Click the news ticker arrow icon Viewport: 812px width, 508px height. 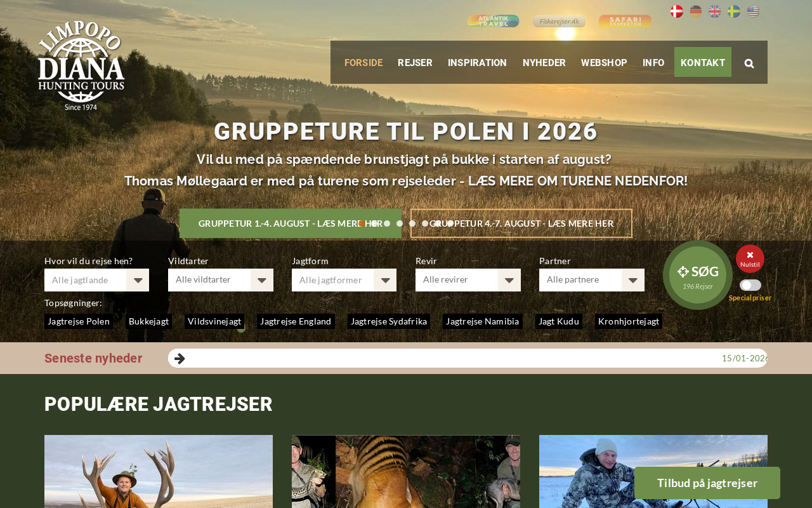click(180, 358)
